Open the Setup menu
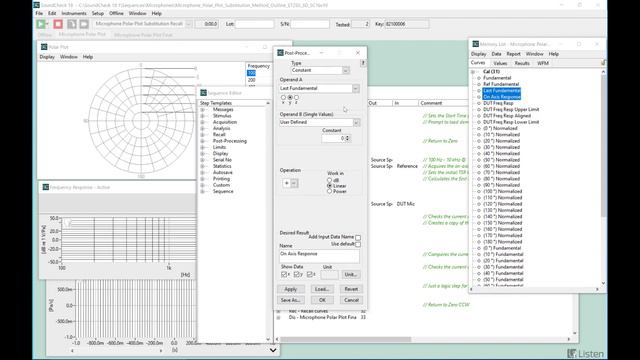 [x=98, y=13]
